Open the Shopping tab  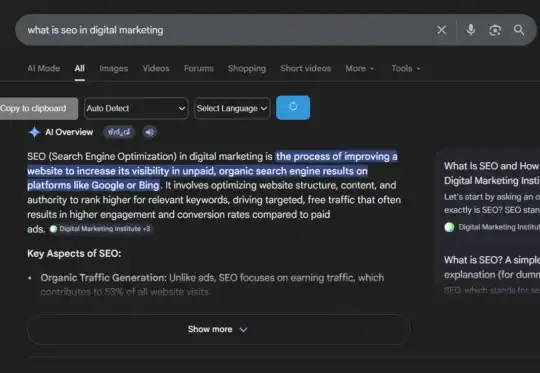pyautogui.click(x=247, y=69)
